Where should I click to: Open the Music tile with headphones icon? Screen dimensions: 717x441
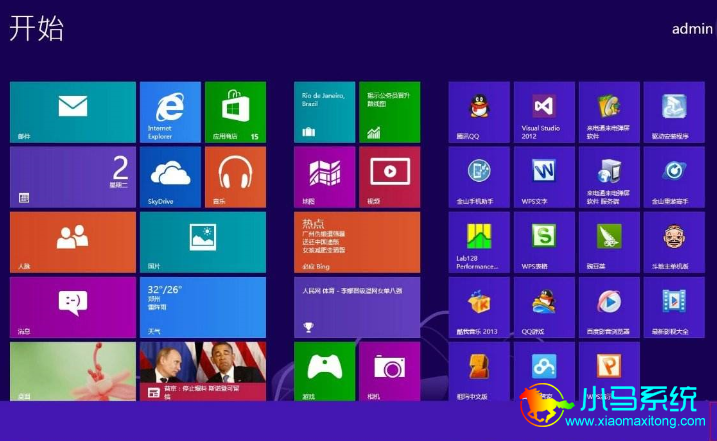click(235, 177)
